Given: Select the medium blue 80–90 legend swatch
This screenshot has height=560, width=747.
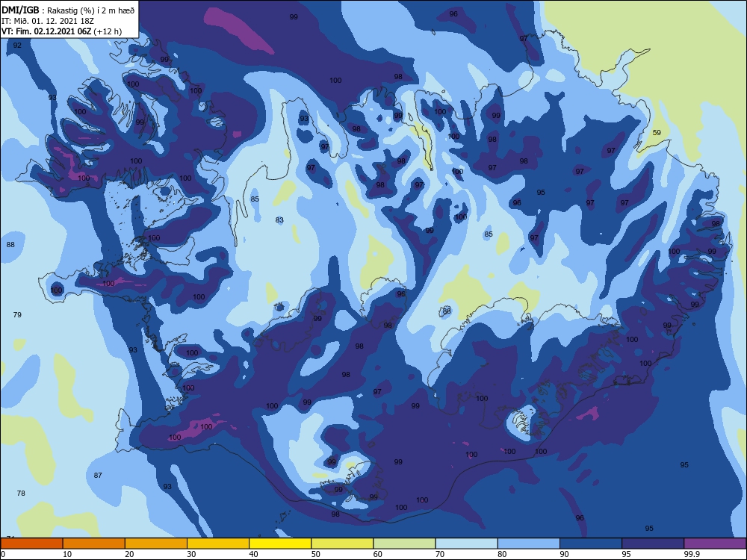Looking at the screenshot, I should (529, 544).
